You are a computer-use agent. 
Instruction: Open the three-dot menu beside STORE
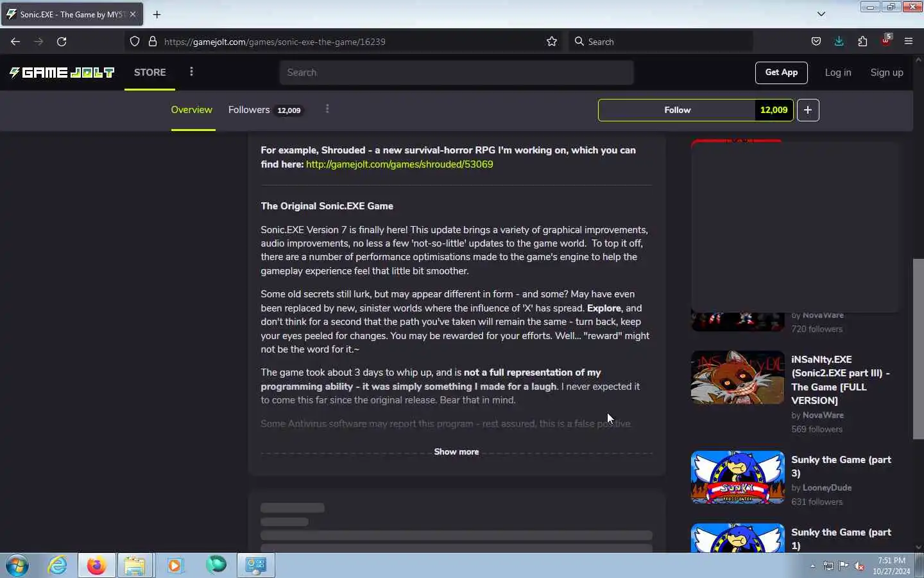coord(191,72)
